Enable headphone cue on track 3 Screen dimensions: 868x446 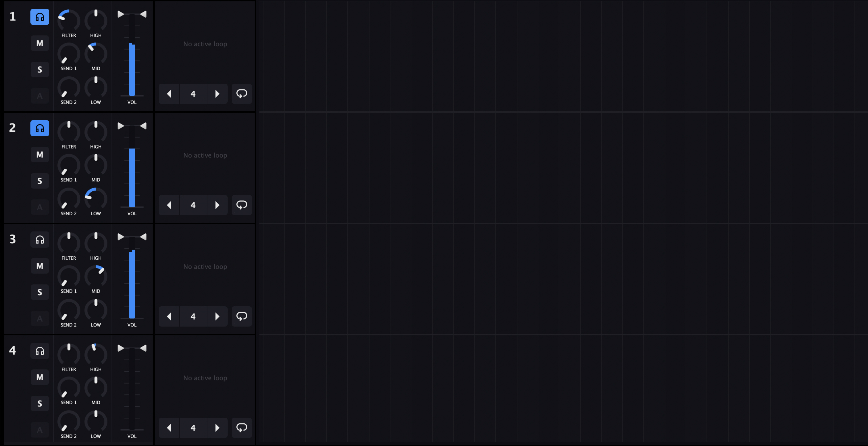(x=40, y=240)
